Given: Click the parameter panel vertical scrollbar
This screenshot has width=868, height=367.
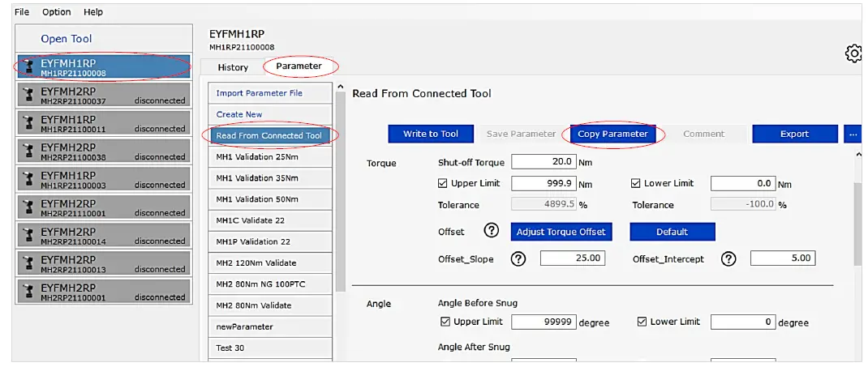Looking at the screenshot, I should point(857,219).
